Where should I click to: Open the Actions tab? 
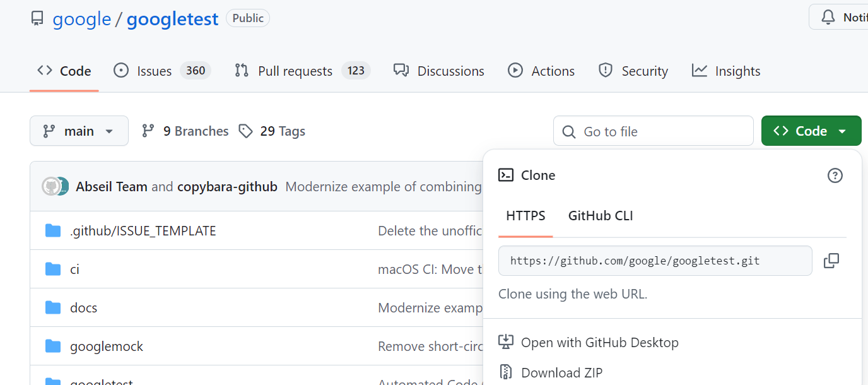click(x=541, y=71)
